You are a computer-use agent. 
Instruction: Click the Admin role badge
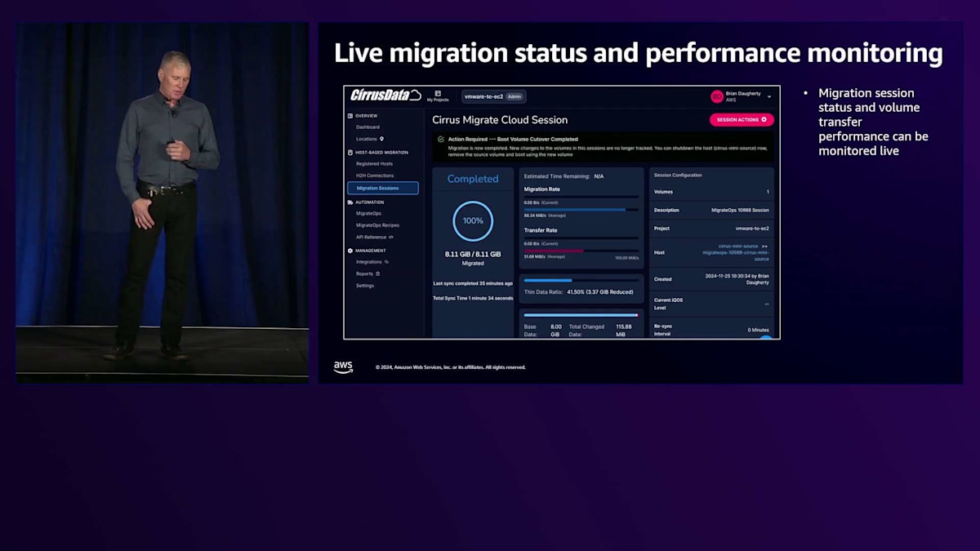[514, 96]
